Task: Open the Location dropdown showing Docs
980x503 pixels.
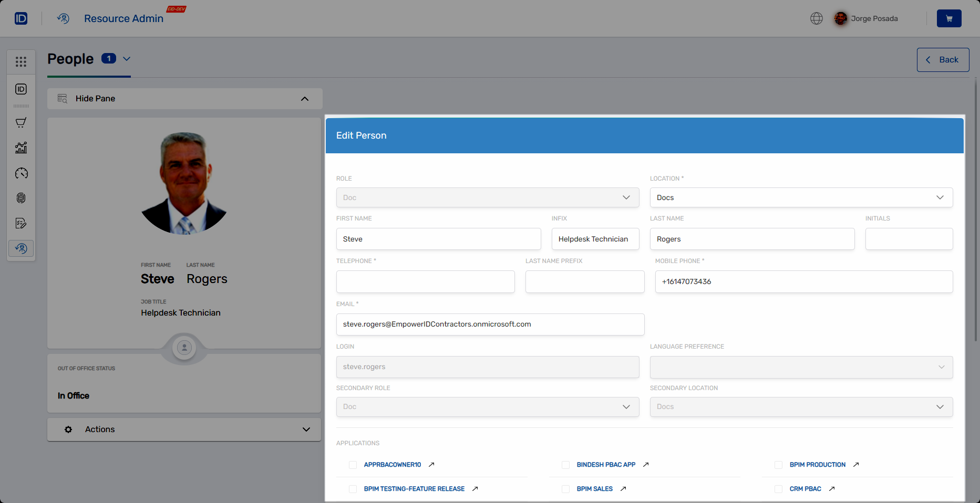Action: point(801,197)
